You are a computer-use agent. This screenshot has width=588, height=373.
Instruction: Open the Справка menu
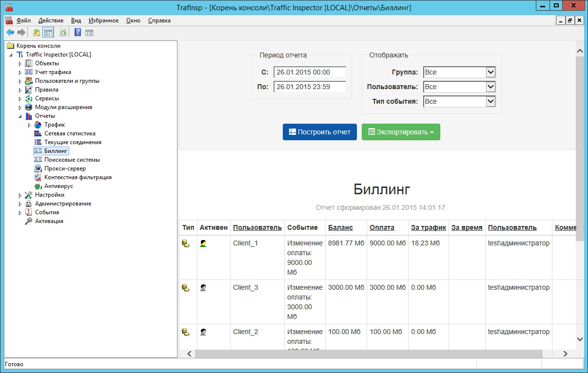pyautogui.click(x=159, y=20)
